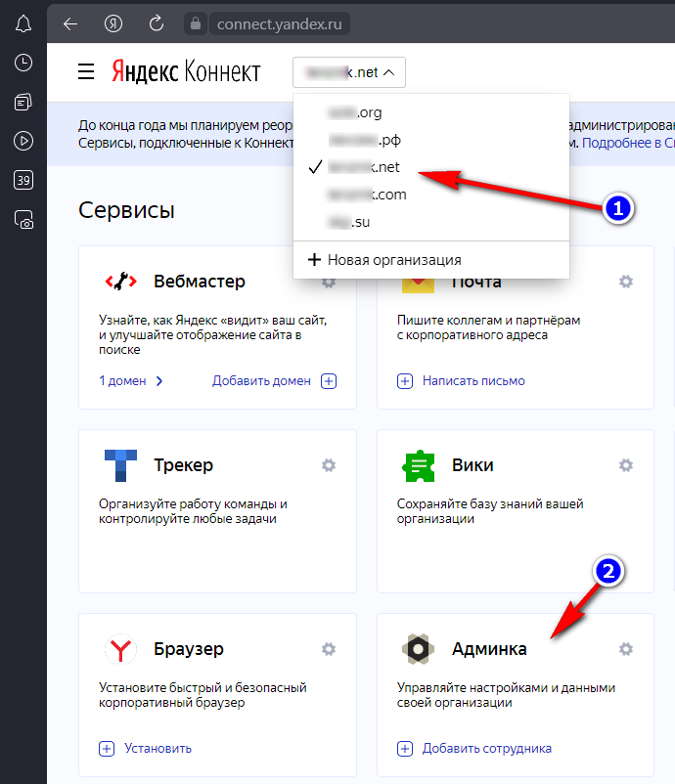Image resolution: width=675 pixels, height=784 pixels.
Task: Open the Админка service icon
Action: pos(419,649)
